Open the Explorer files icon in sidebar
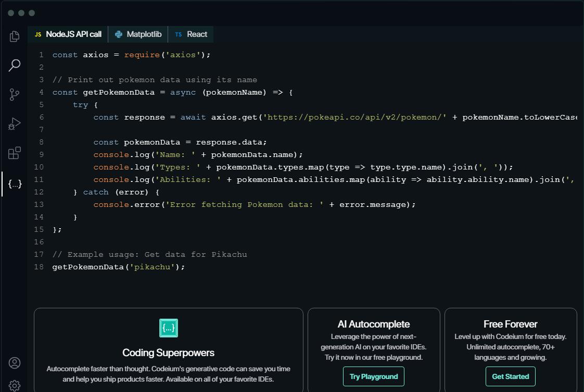The image size is (584, 392). click(15, 36)
